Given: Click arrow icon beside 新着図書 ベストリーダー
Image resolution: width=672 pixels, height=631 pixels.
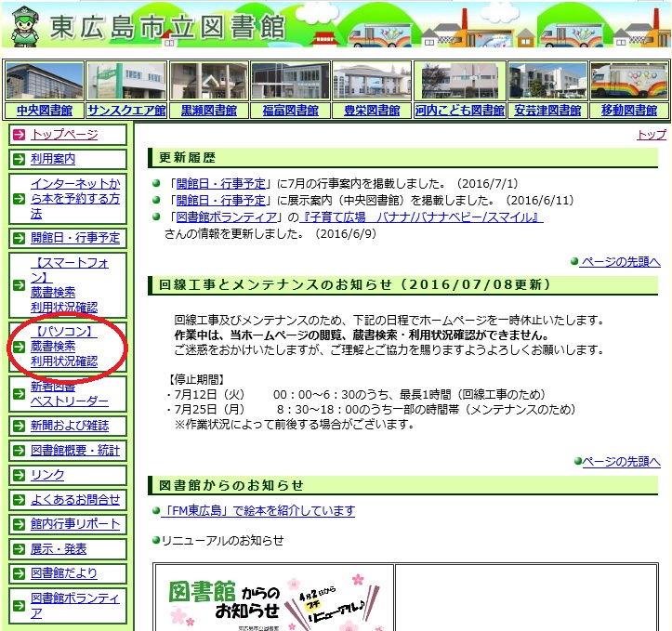Looking at the screenshot, I should 19,394.
